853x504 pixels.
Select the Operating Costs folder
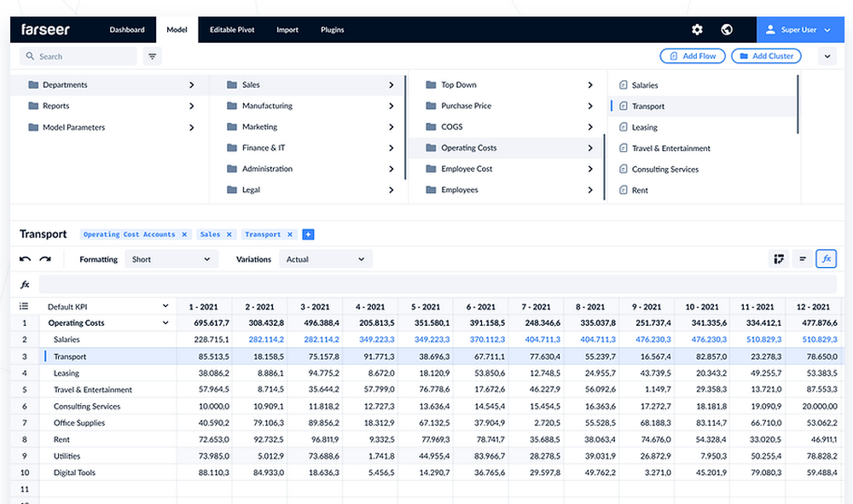[506, 148]
